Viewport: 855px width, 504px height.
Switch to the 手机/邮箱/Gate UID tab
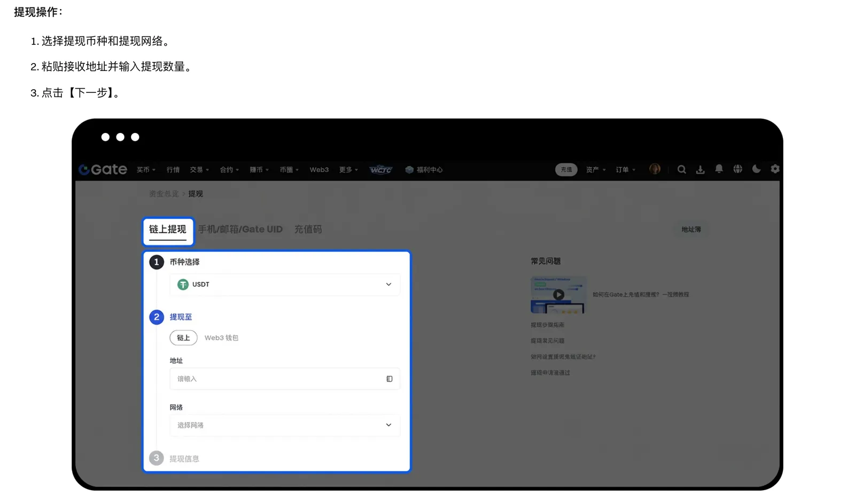pyautogui.click(x=240, y=230)
